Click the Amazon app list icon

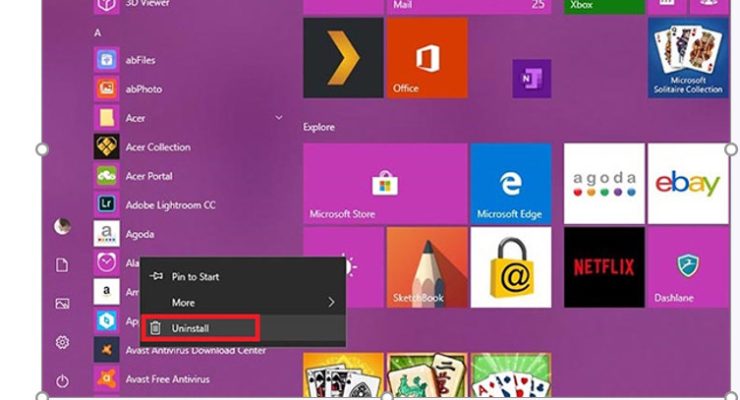[107, 292]
